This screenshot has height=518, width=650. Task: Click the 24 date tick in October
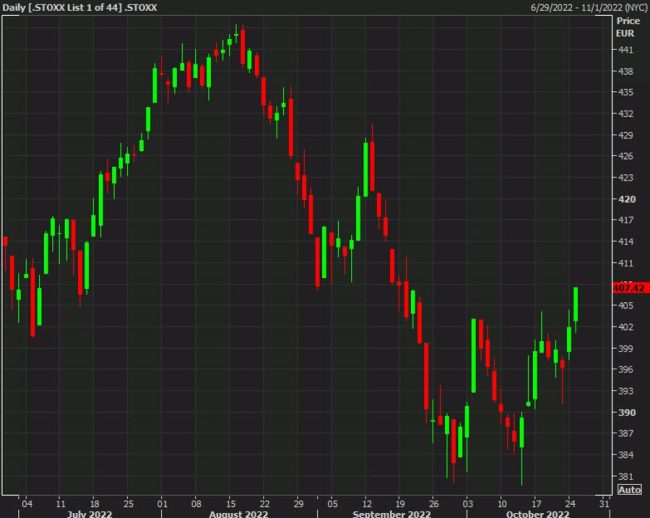tap(570, 502)
